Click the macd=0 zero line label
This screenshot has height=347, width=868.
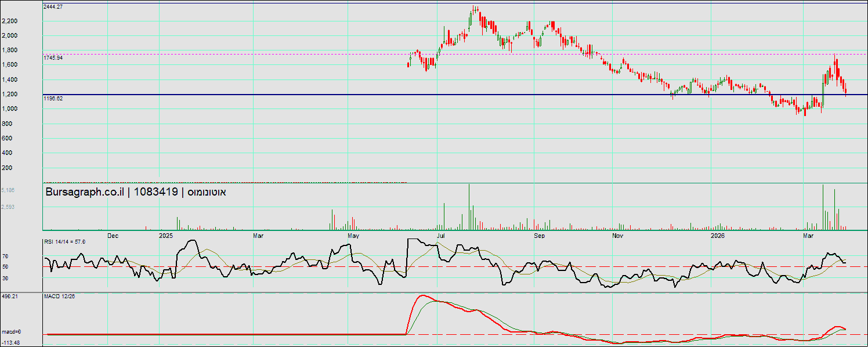10,332
